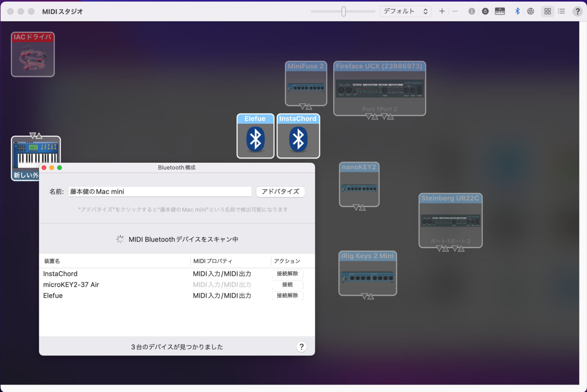Click the info icon to show device properties

coord(472,11)
